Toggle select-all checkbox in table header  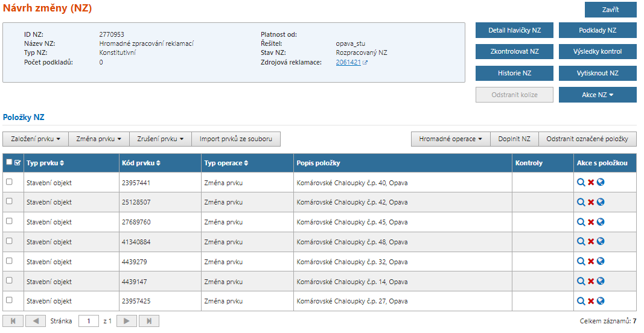pos(9,162)
